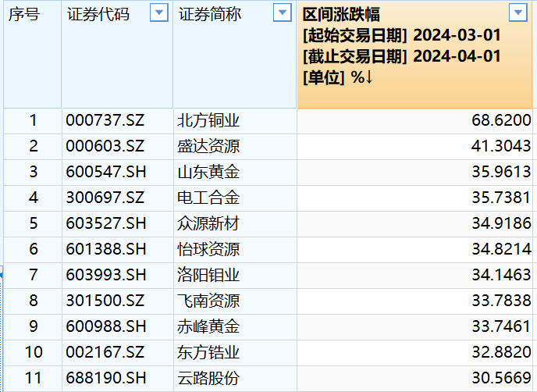The height and width of the screenshot is (392, 537).
Task: Select the change value 34.1463
Action: pos(501,275)
